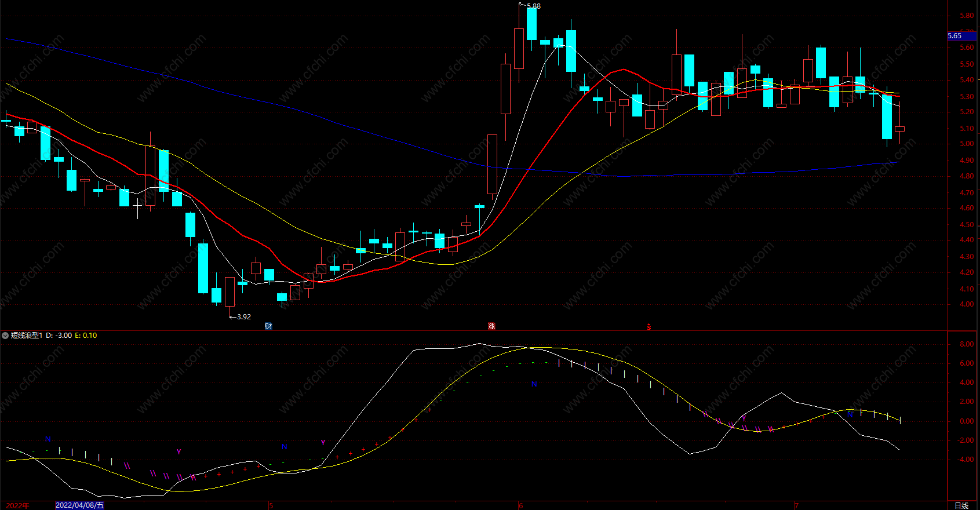
Task: Click the 日线 period label
Action: pos(961,505)
